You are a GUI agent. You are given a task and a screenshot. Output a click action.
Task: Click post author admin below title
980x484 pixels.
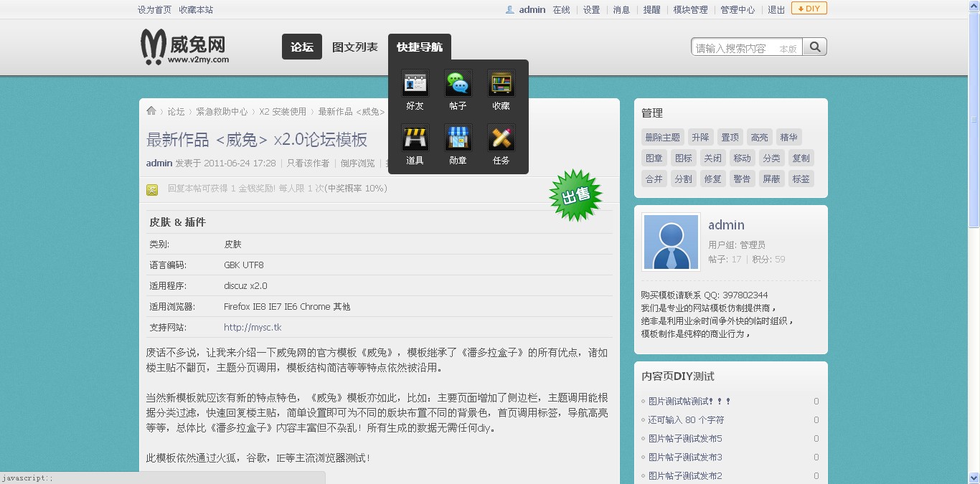click(159, 163)
